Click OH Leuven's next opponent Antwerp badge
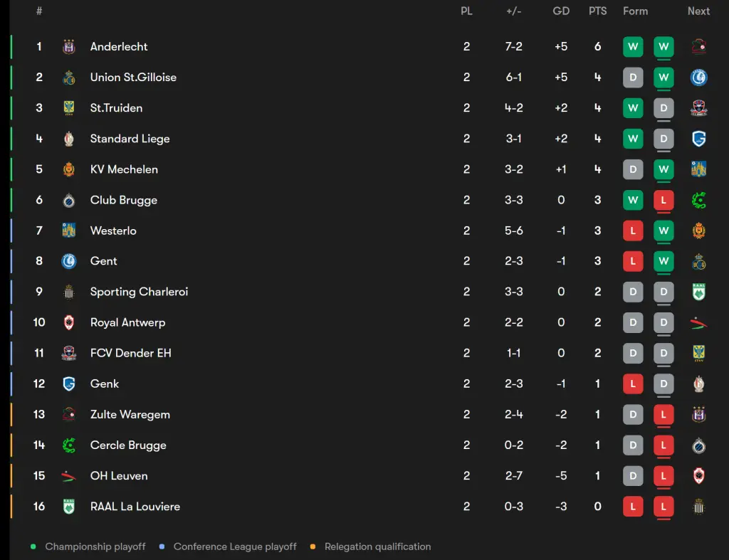The width and height of the screenshot is (729, 560). (699, 476)
